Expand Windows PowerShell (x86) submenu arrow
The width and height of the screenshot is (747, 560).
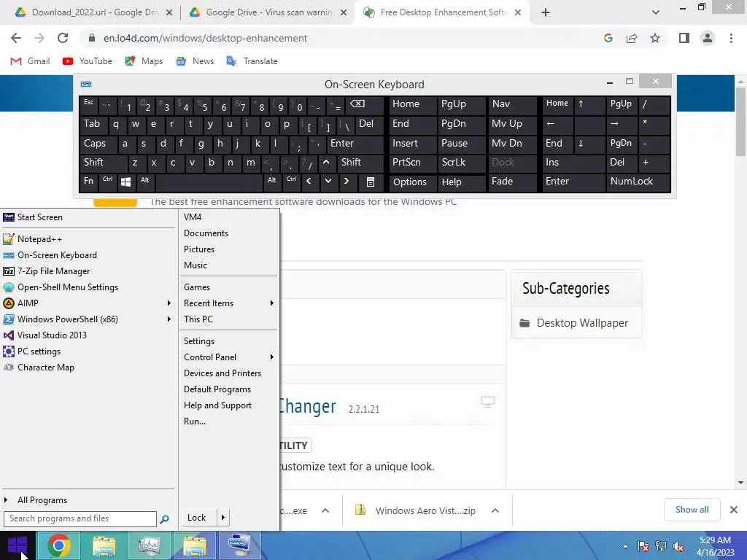click(169, 319)
